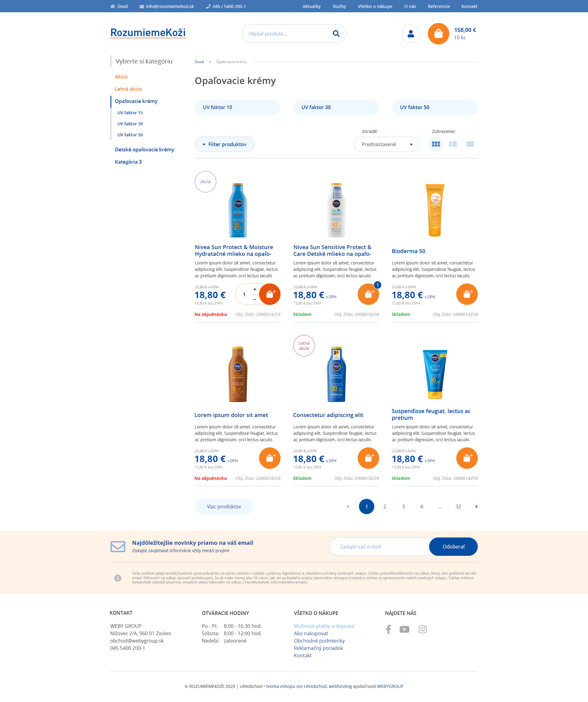Image resolution: width=588 pixels, height=702 pixels.
Task: Click the Odoberať subscribe button
Action: pos(453,547)
